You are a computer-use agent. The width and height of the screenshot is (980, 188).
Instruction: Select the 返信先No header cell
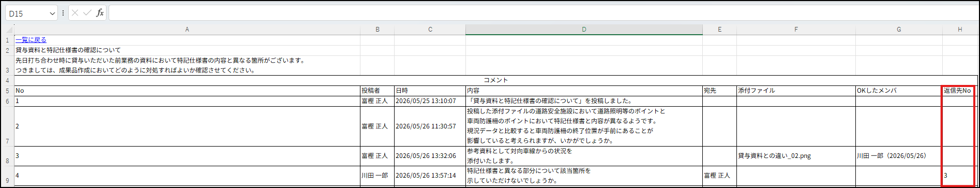pos(960,91)
